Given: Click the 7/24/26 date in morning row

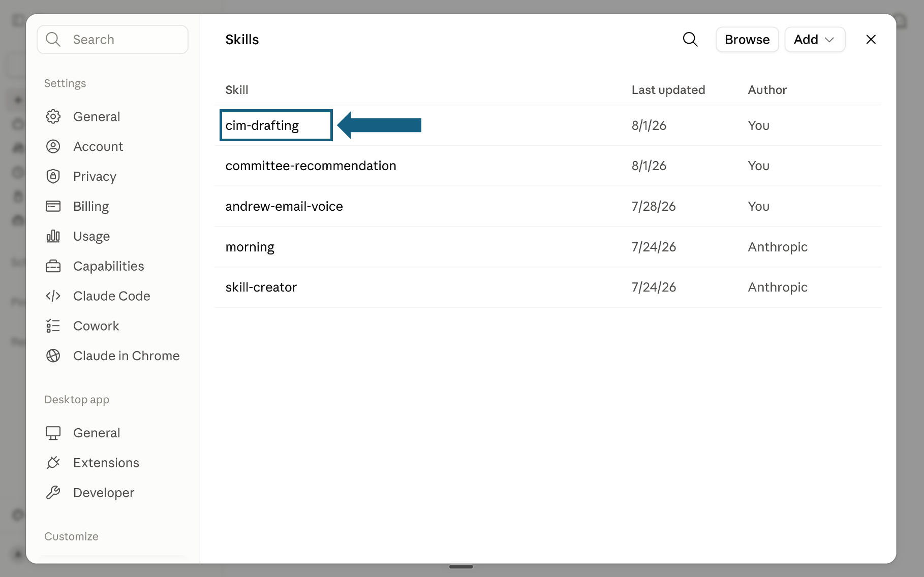Looking at the screenshot, I should click(654, 247).
